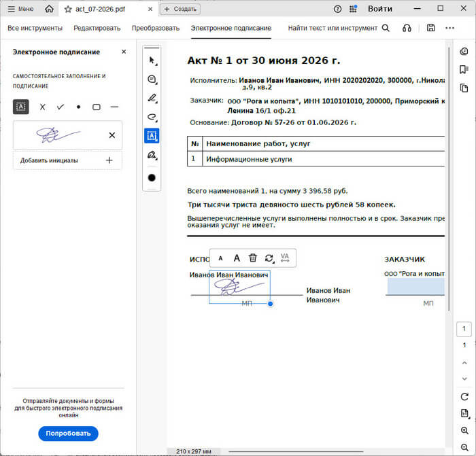This screenshot has height=456, width=476.
Task: Remove the saved signature
Action: coord(112,135)
